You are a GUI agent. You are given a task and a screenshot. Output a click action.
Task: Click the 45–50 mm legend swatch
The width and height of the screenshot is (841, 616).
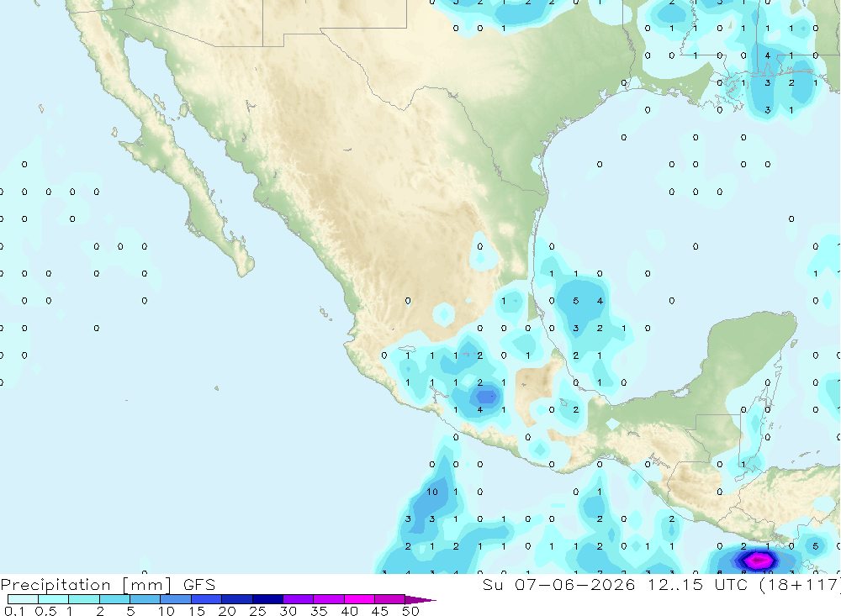[389, 599]
